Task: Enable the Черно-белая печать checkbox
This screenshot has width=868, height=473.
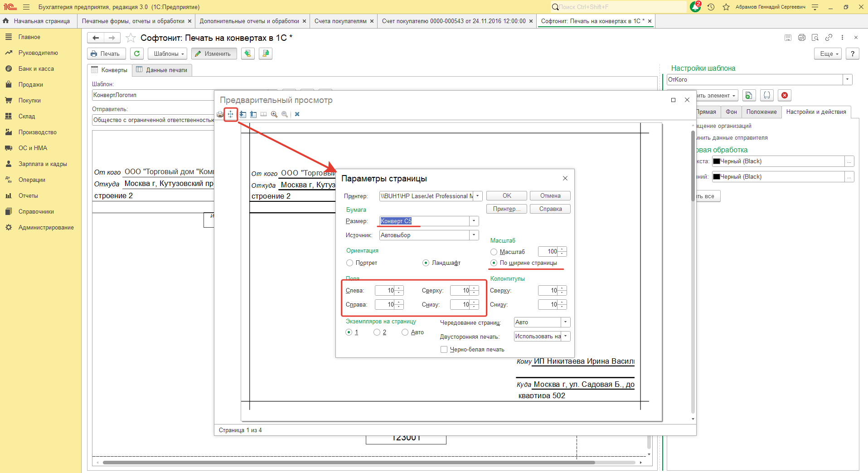Action: [444, 350]
